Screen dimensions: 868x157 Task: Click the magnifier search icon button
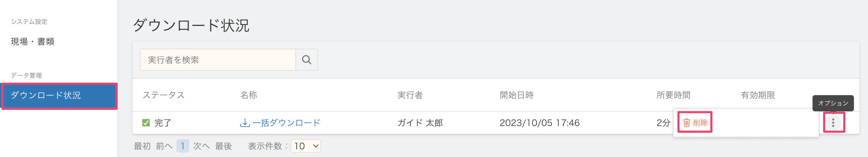306,60
